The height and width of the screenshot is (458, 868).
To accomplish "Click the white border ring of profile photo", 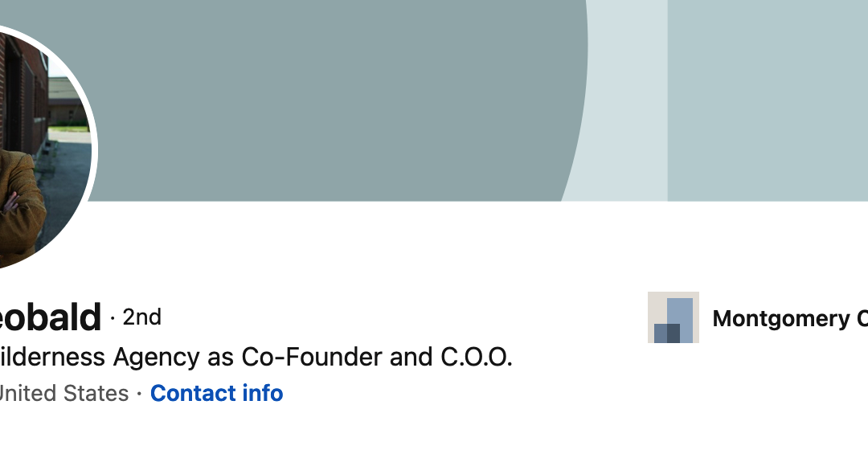I will 94,153.
